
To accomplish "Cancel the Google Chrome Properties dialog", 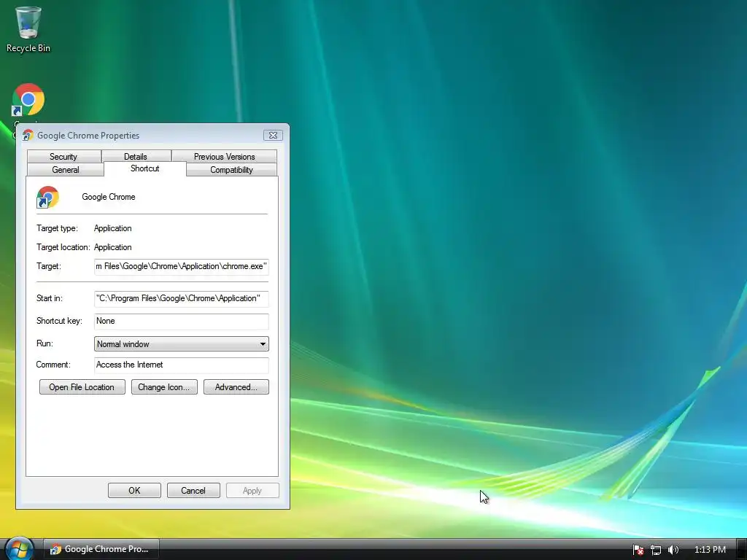I will 193,490.
